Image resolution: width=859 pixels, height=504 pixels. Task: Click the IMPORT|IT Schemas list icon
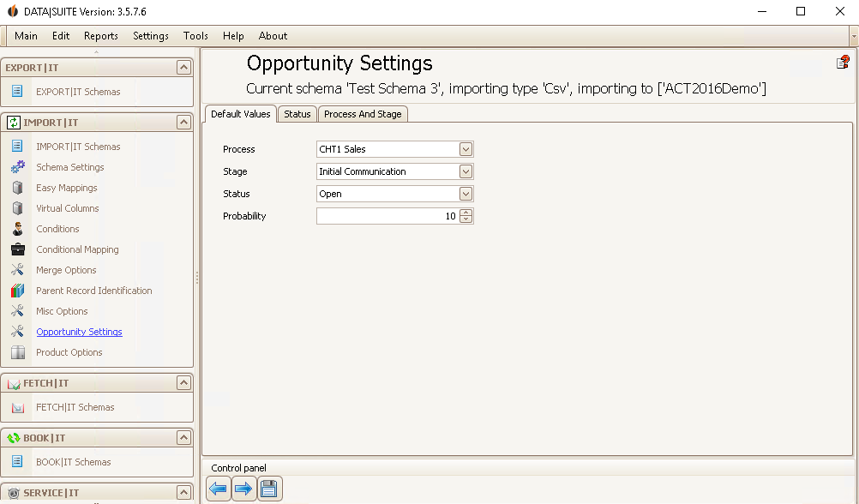pyautogui.click(x=17, y=146)
